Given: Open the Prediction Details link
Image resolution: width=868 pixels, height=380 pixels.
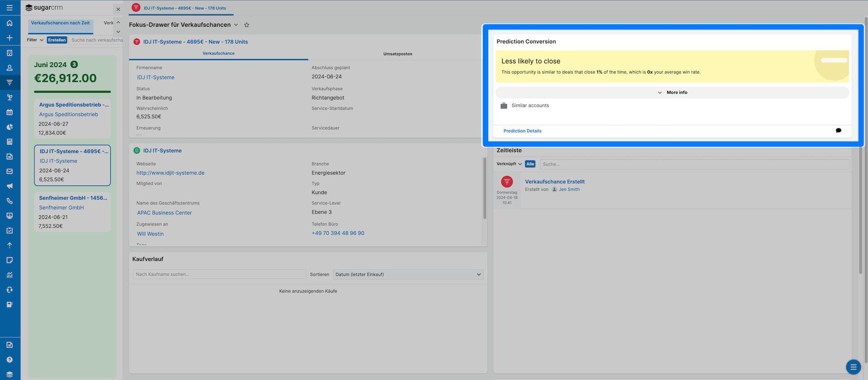Looking at the screenshot, I should pyautogui.click(x=522, y=131).
